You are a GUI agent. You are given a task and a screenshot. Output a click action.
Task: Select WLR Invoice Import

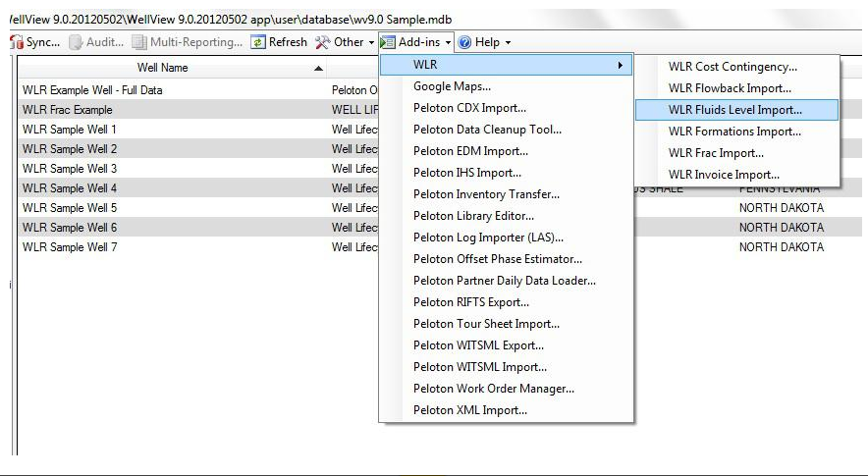736,175
